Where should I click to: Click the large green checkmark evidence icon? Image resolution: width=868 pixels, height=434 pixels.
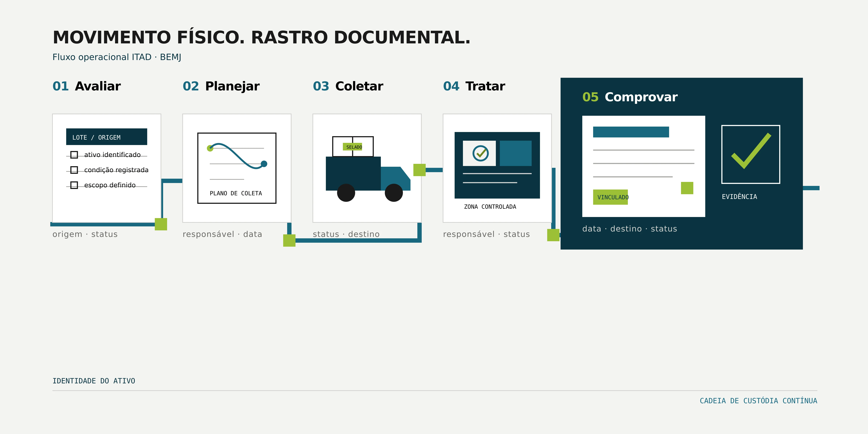pyautogui.click(x=751, y=151)
